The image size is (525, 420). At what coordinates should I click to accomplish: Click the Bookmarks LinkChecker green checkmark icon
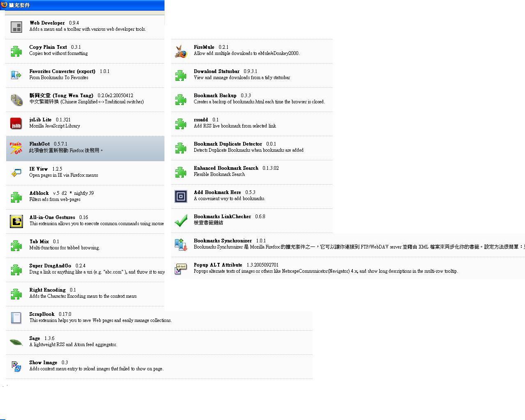tap(181, 220)
